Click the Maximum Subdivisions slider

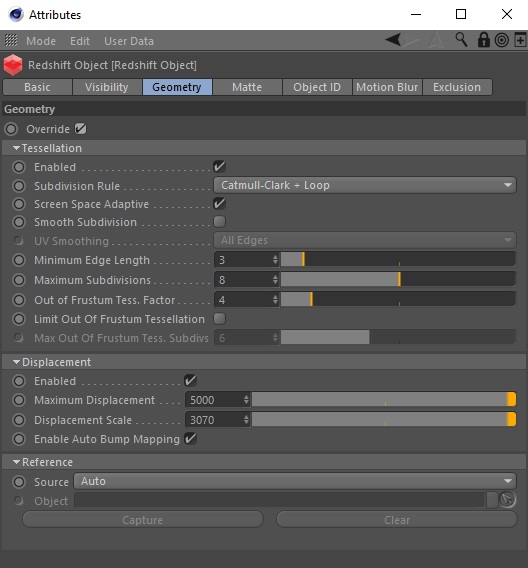[398, 279]
